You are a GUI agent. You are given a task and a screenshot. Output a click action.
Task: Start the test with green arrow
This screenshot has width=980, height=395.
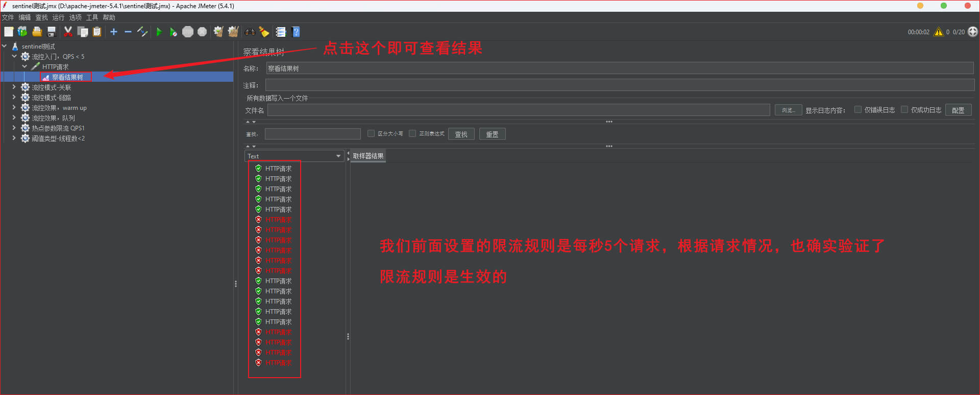pos(159,32)
